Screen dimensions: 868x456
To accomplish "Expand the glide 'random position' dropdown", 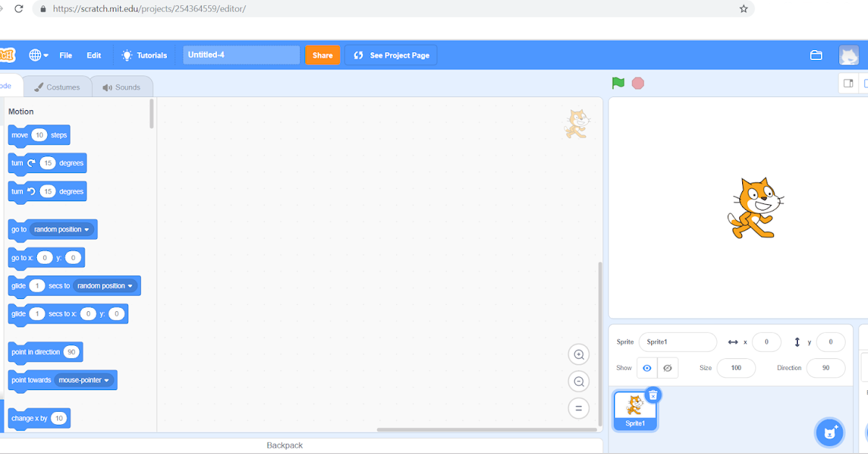I will tap(130, 285).
